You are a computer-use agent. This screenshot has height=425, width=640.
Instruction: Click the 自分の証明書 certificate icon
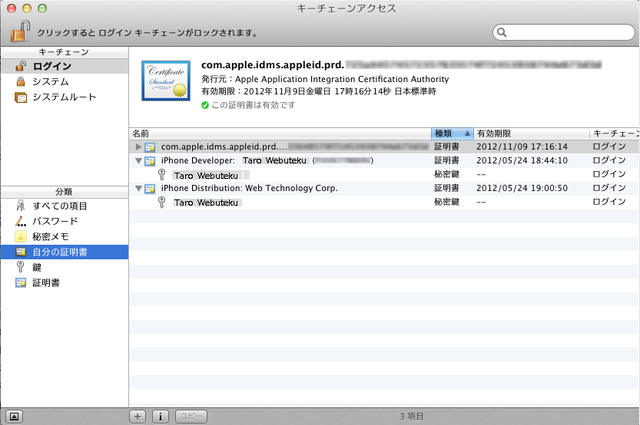click(x=20, y=252)
